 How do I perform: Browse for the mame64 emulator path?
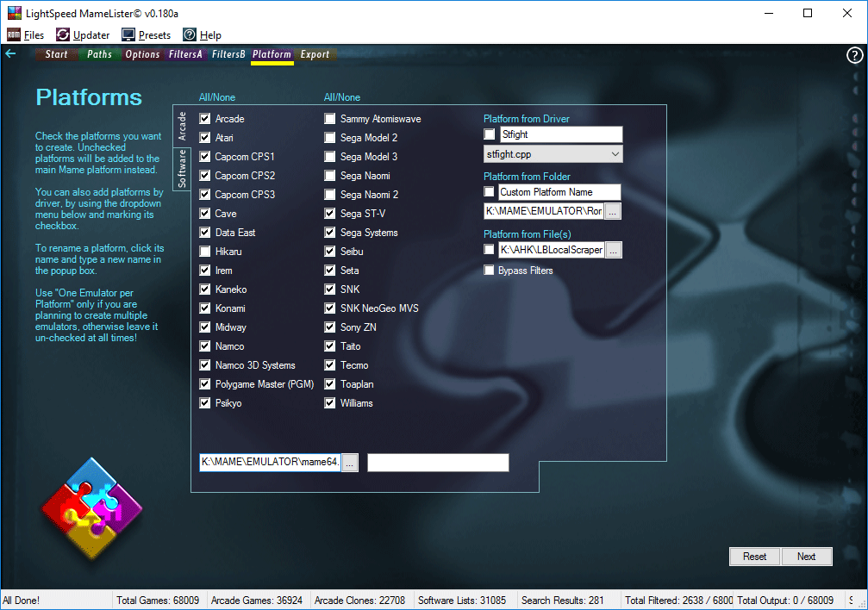(x=350, y=463)
